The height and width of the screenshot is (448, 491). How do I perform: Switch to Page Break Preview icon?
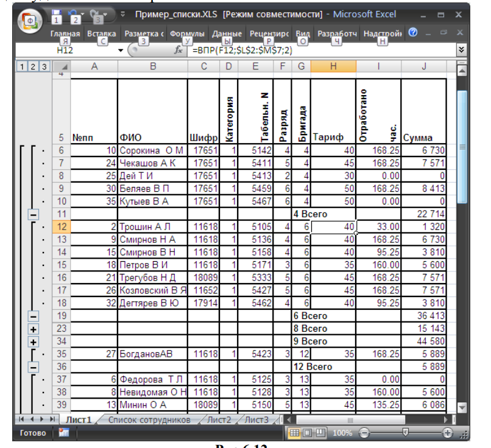[320, 433]
